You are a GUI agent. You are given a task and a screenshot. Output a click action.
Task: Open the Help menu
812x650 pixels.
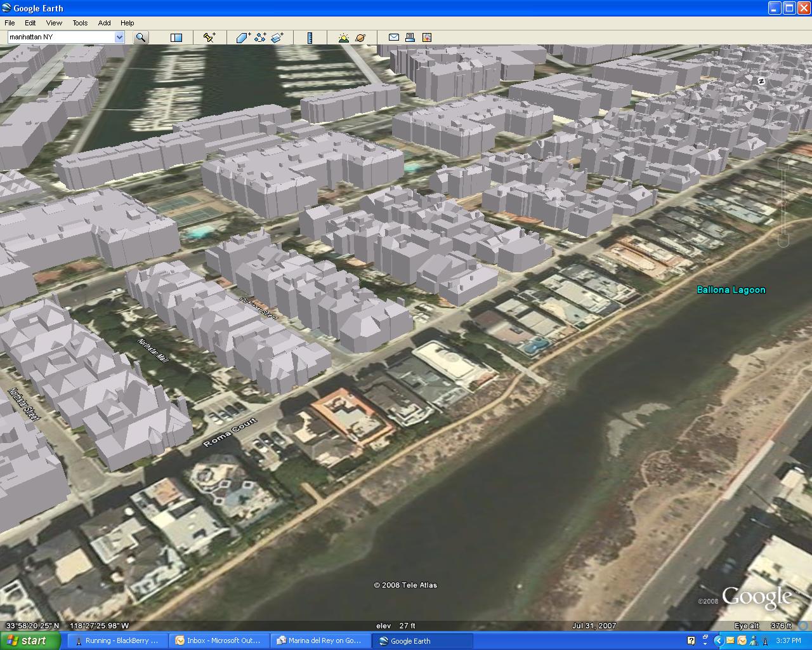[128, 23]
